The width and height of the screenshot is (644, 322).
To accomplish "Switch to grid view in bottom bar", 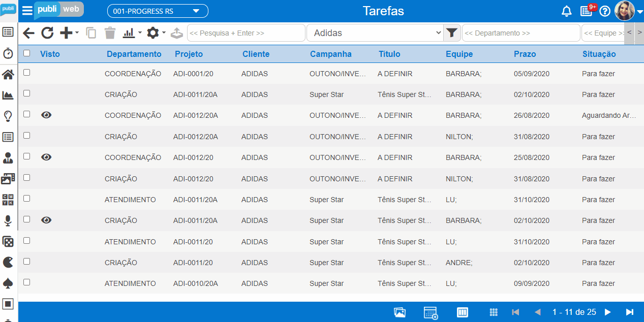I will click(493, 312).
